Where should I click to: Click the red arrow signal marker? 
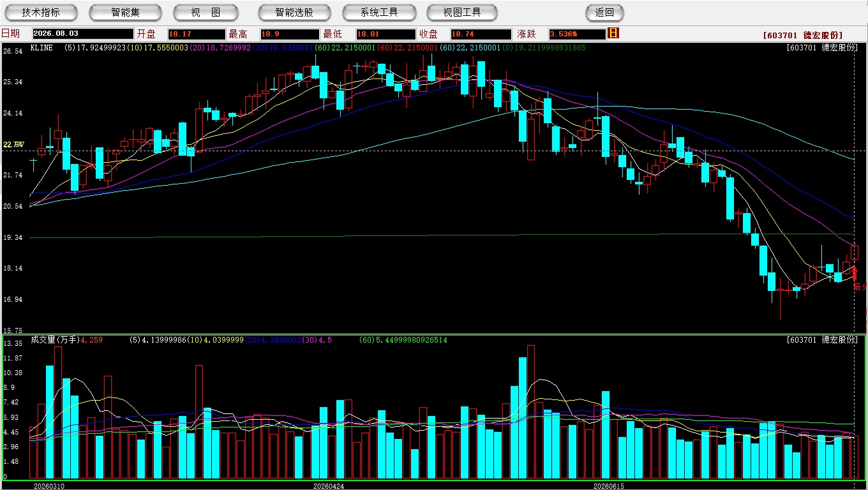(x=855, y=274)
